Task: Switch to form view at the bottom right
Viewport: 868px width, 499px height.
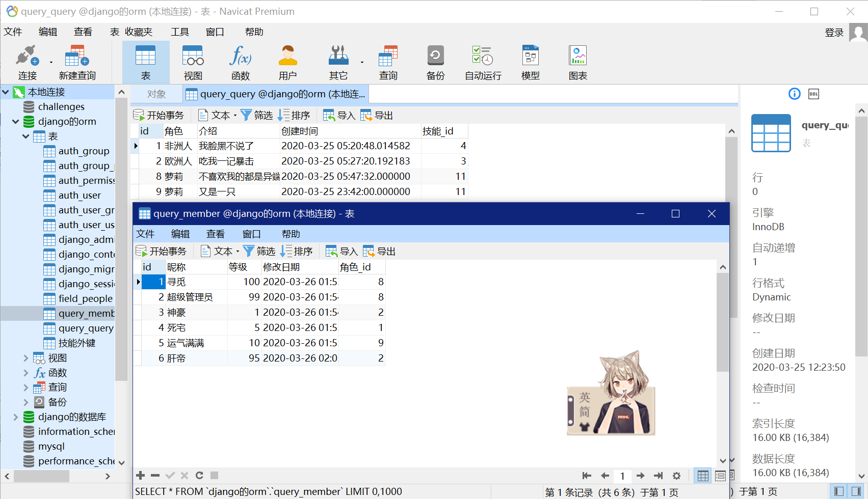Action: 720,476
